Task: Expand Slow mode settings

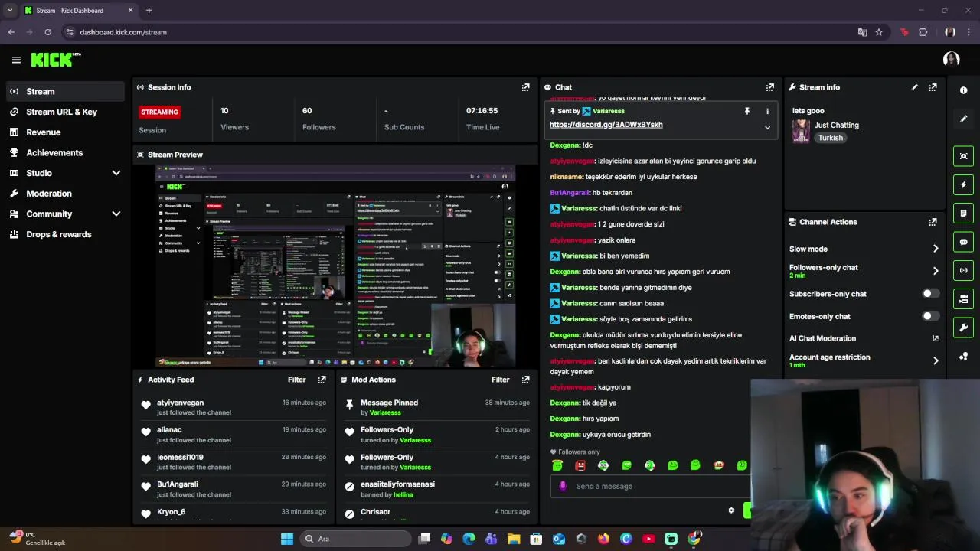Action: 935,249
